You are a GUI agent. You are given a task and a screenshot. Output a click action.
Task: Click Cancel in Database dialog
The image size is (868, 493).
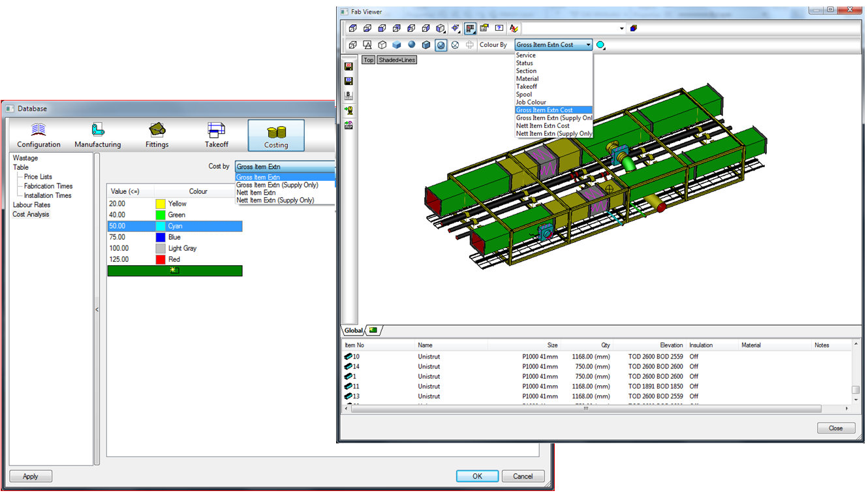pyautogui.click(x=523, y=477)
